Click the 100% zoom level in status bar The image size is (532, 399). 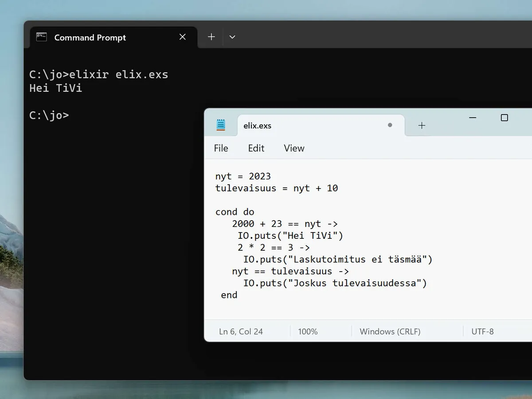308,332
